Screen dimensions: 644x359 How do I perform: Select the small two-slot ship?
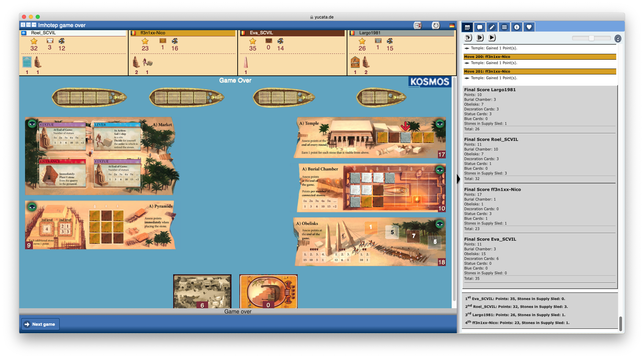381,98
